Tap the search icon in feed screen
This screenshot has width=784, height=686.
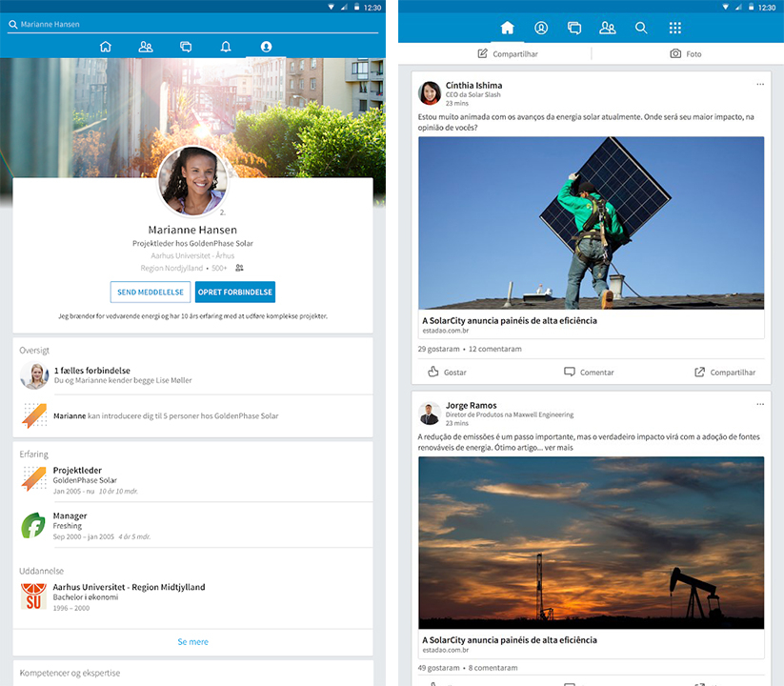coord(641,28)
